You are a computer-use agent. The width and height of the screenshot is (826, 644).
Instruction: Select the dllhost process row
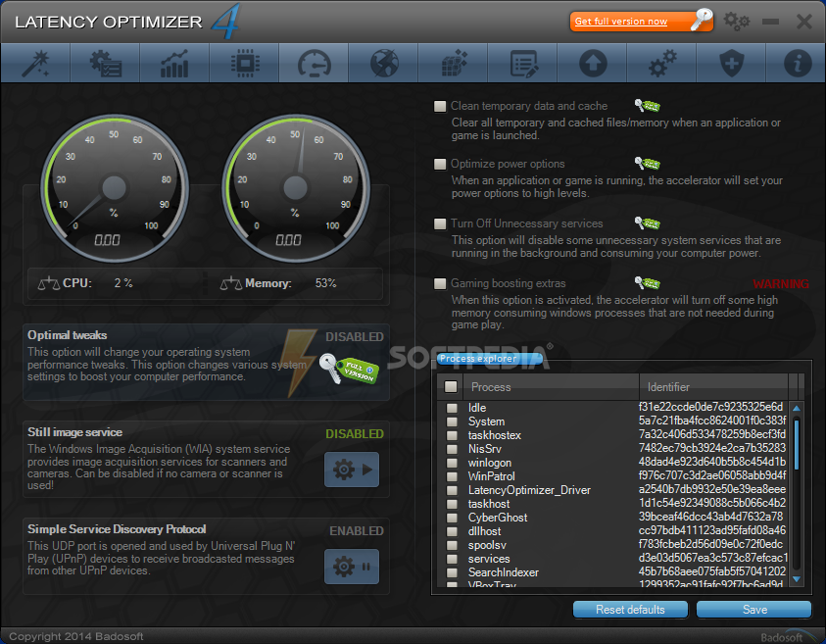click(x=615, y=531)
